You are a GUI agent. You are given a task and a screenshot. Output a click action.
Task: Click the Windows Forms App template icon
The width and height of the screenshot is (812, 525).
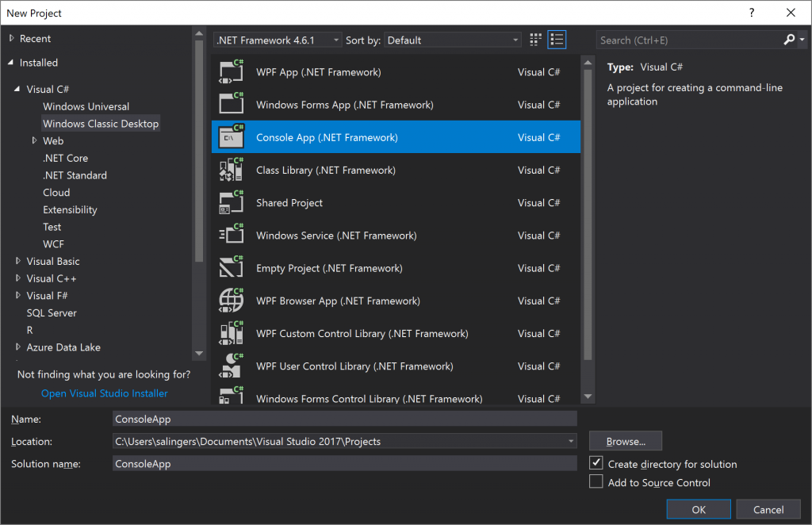(231, 104)
